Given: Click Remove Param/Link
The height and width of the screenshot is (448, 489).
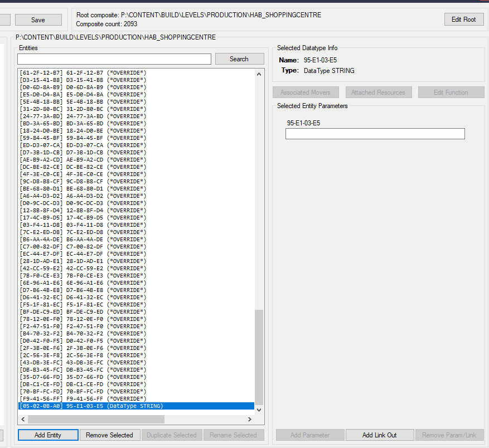Looking at the screenshot, I should tap(449, 435).
